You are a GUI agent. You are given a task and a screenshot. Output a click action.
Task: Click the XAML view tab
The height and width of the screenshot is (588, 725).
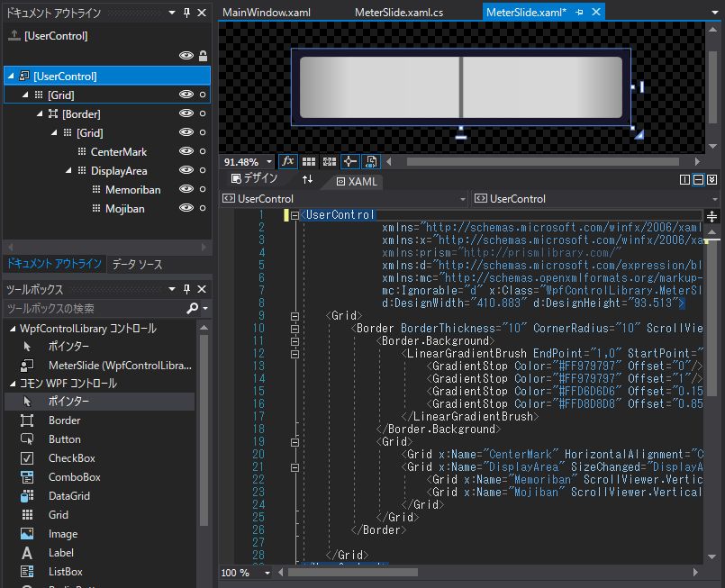[357, 182]
